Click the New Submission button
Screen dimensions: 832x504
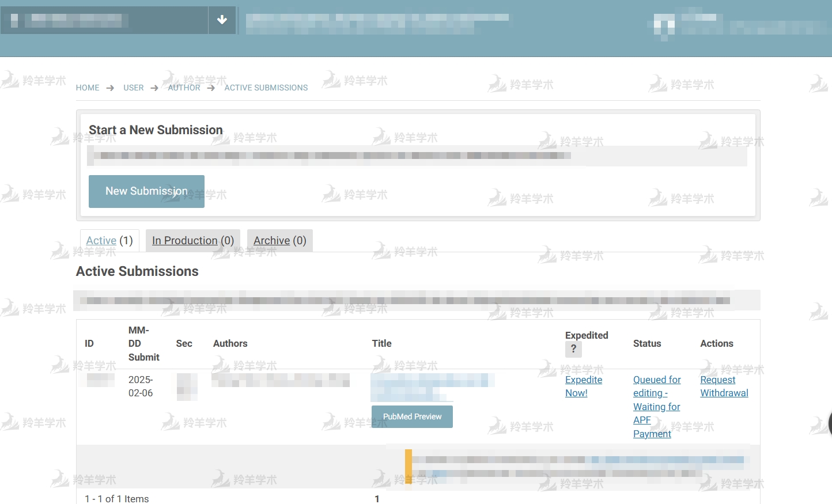(146, 191)
